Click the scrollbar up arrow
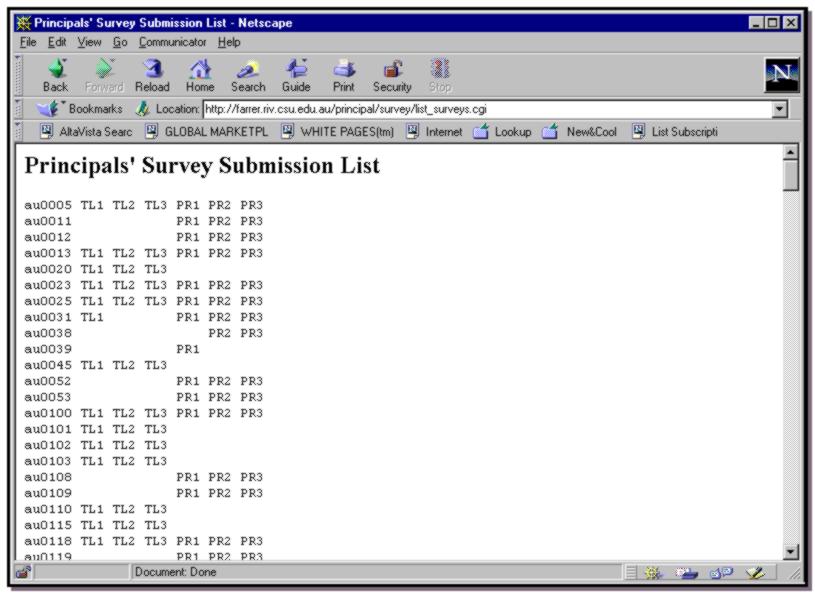 [790, 152]
